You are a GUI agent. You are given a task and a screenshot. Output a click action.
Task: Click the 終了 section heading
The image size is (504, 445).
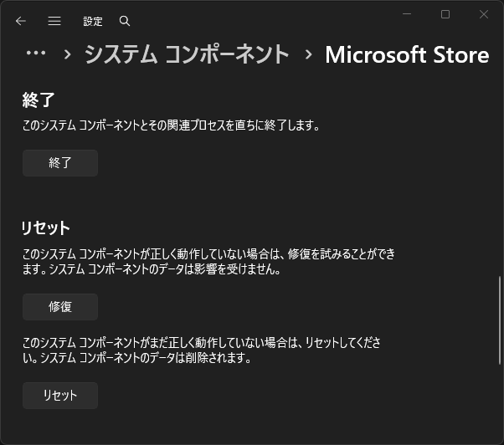[39, 100]
